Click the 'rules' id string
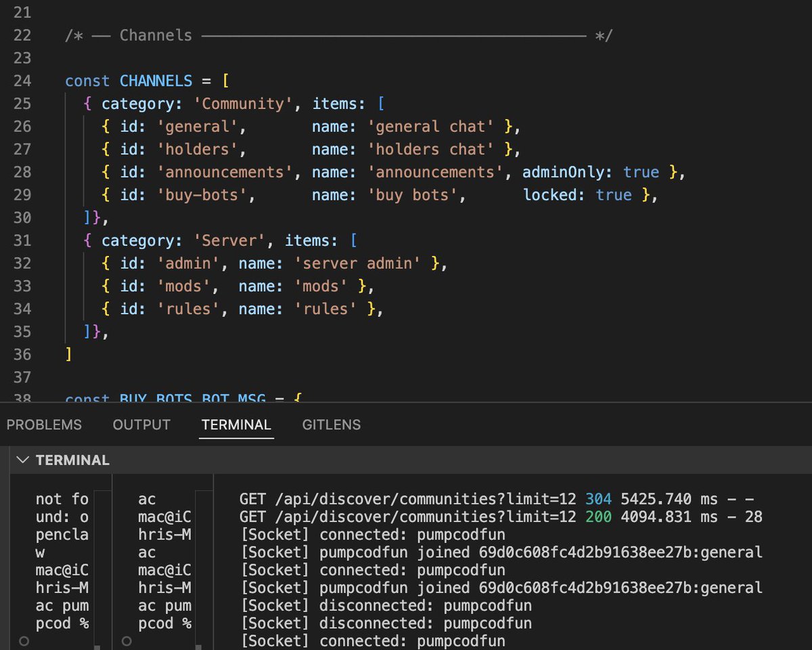 (x=188, y=309)
